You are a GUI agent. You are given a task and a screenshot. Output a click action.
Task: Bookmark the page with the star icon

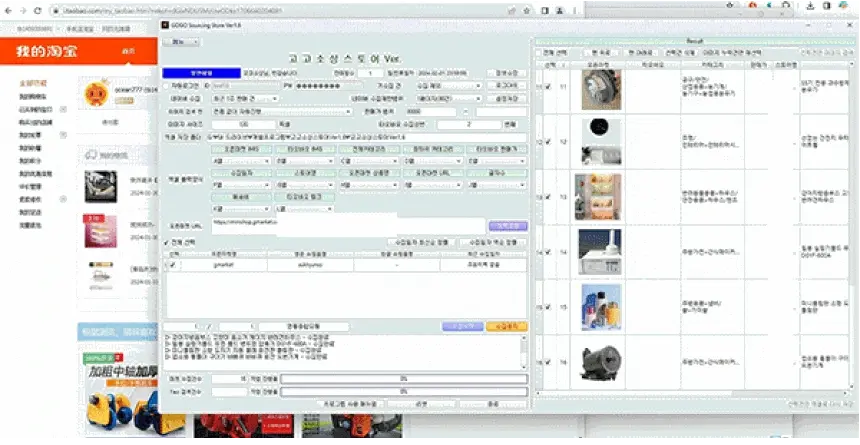(x=527, y=10)
